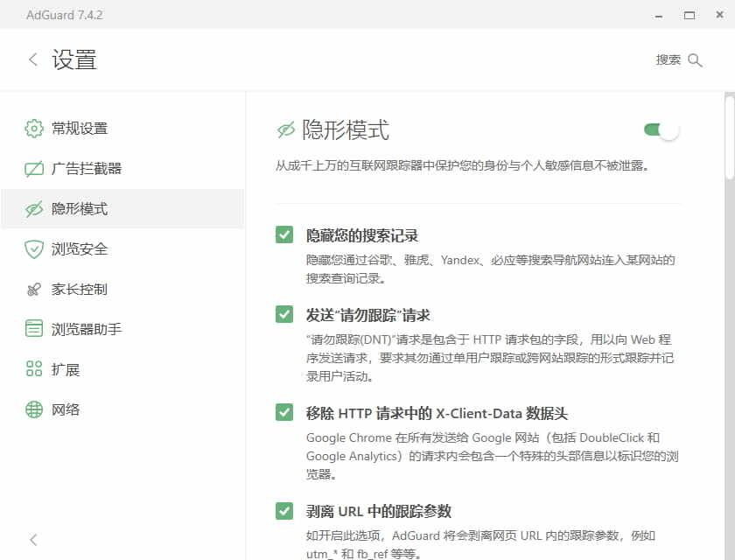Viewport: 735px width, 560px height.
Task: Go to the 广告拦截器 section
Action: pyautogui.click(x=122, y=168)
